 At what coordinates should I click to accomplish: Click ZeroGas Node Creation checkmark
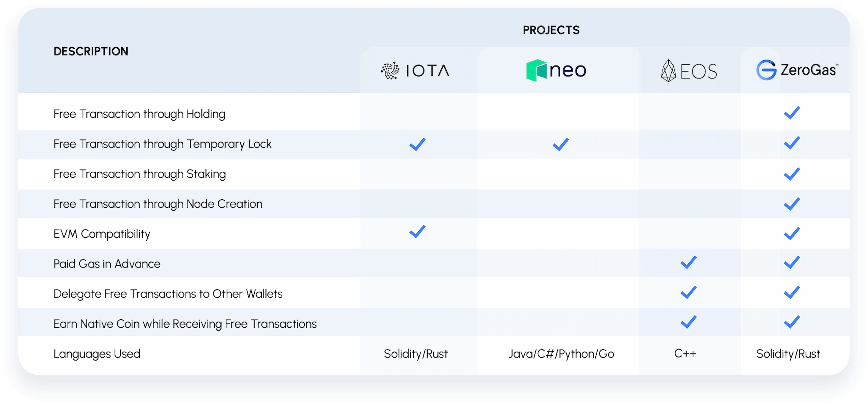(x=792, y=204)
